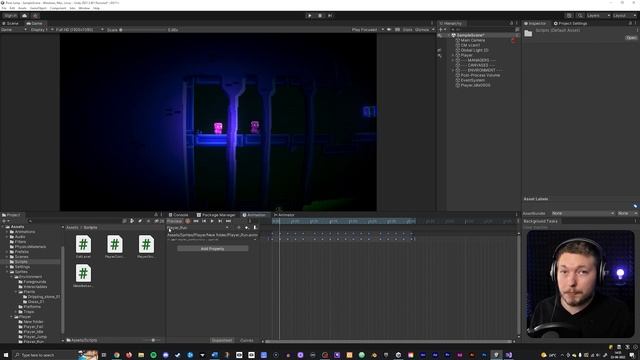Enable animation keyframe recording button
This screenshot has width=640, height=360.
pyautogui.click(x=188, y=221)
